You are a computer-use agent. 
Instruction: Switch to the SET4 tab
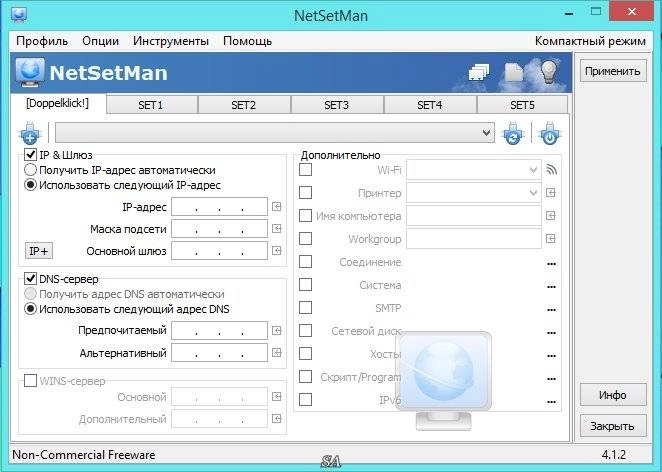[x=429, y=105]
